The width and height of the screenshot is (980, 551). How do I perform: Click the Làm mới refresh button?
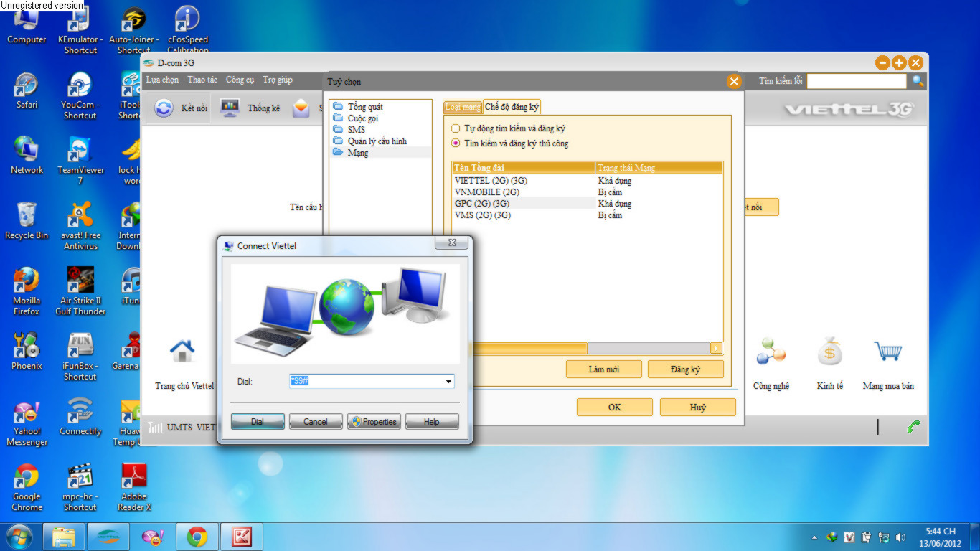pos(603,369)
